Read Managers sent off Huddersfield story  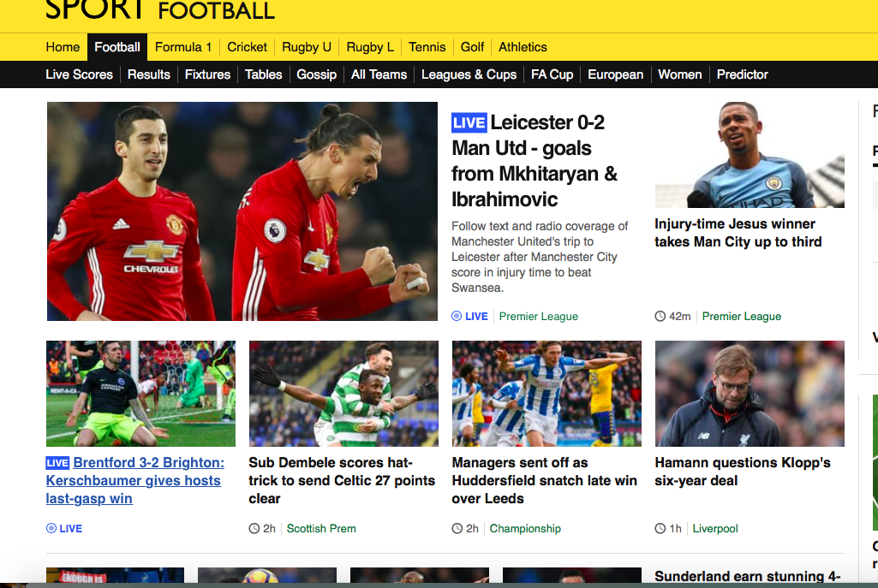[544, 480]
